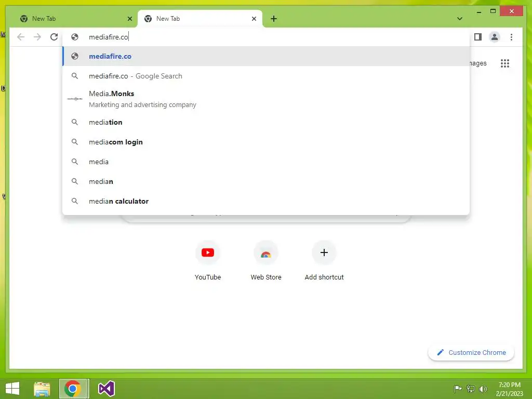The image size is (532, 399).
Task: Choose the media search suggestion
Action: coord(266,162)
